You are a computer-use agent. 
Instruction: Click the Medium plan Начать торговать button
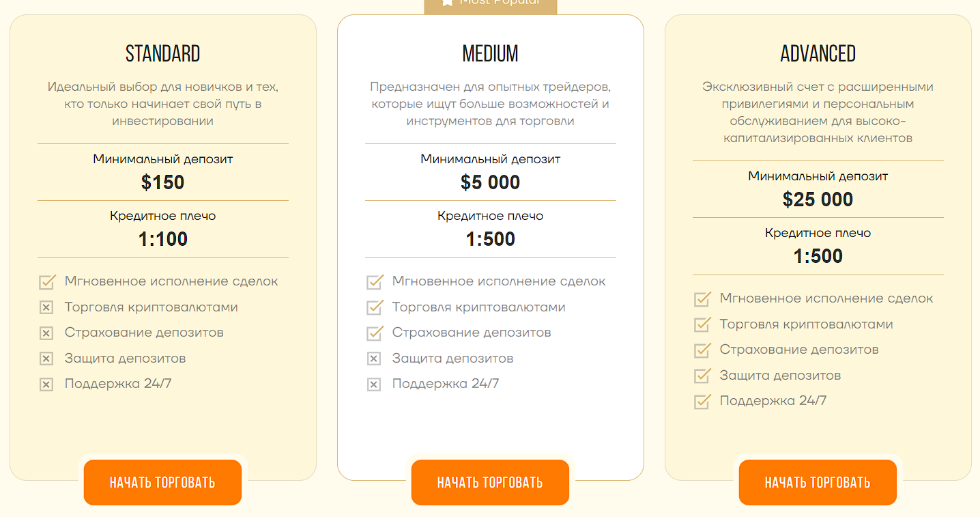tap(490, 482)
